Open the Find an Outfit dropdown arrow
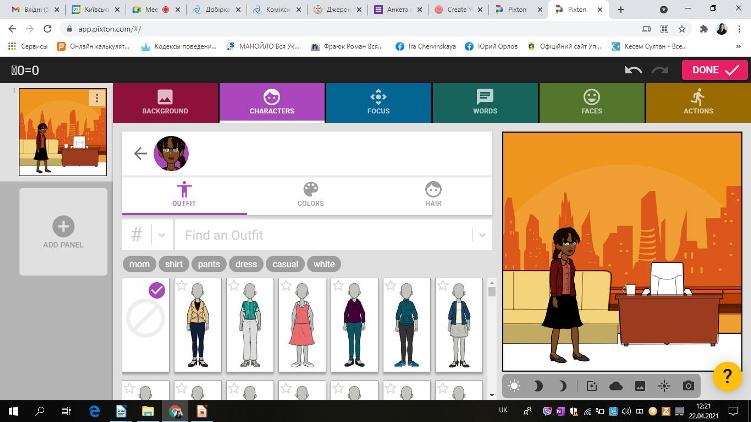751x422 pixels. 482,235
